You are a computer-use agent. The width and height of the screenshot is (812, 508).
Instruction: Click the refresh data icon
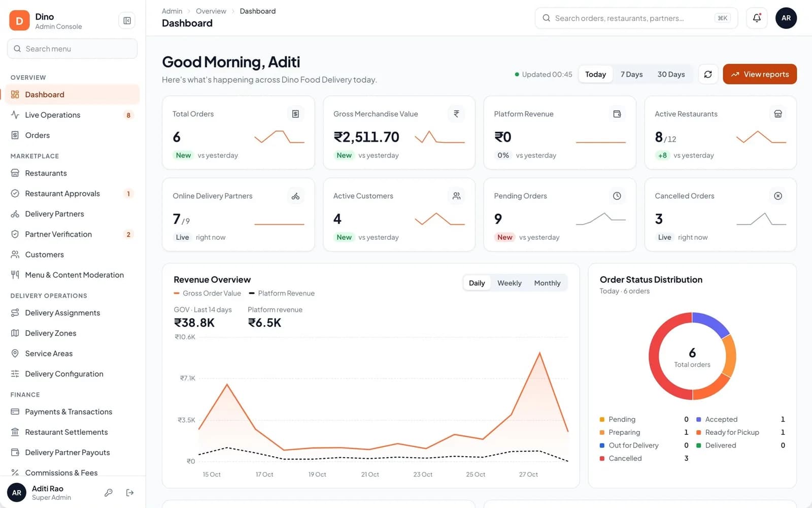708,74
